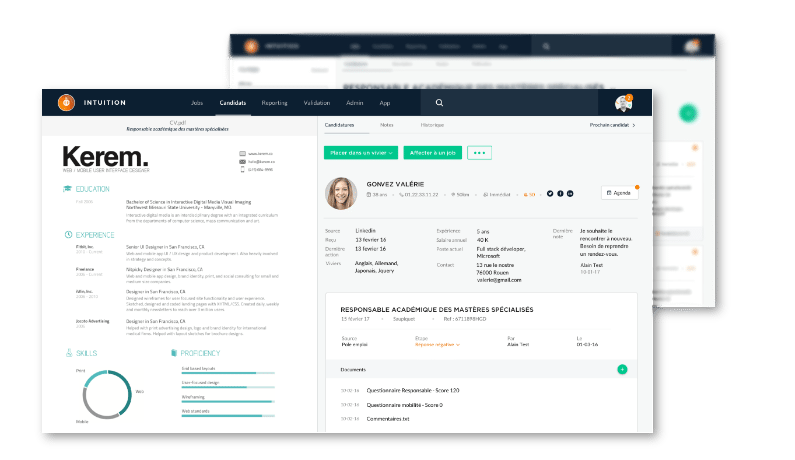Add a document with green plus icon
The width and height of the screenshot is (795, 460).
[622, 370]
